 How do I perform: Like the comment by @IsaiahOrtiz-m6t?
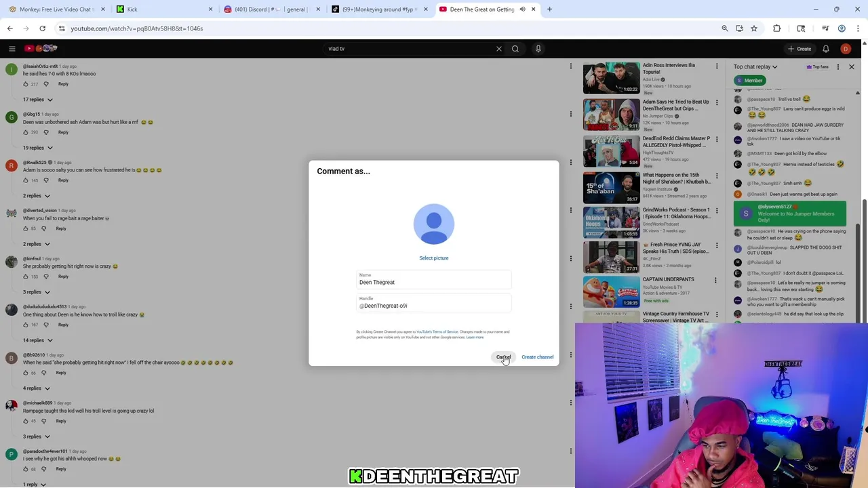(x=26, y=84)
